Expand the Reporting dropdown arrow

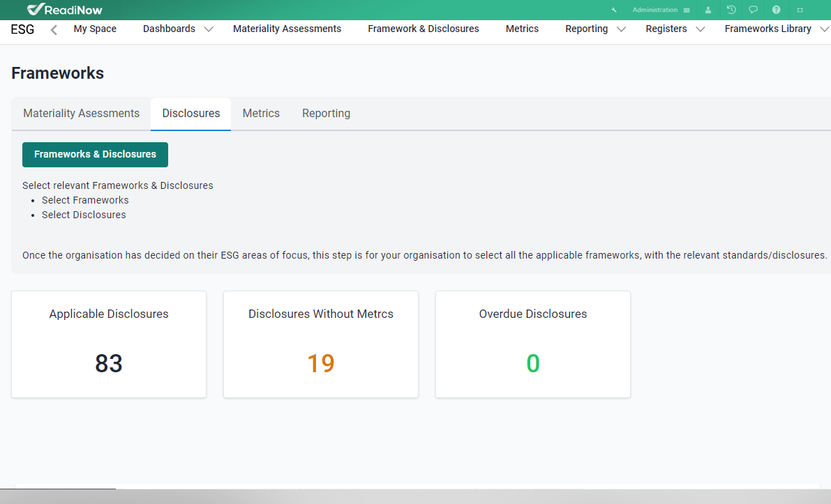(x=622, y=30)
